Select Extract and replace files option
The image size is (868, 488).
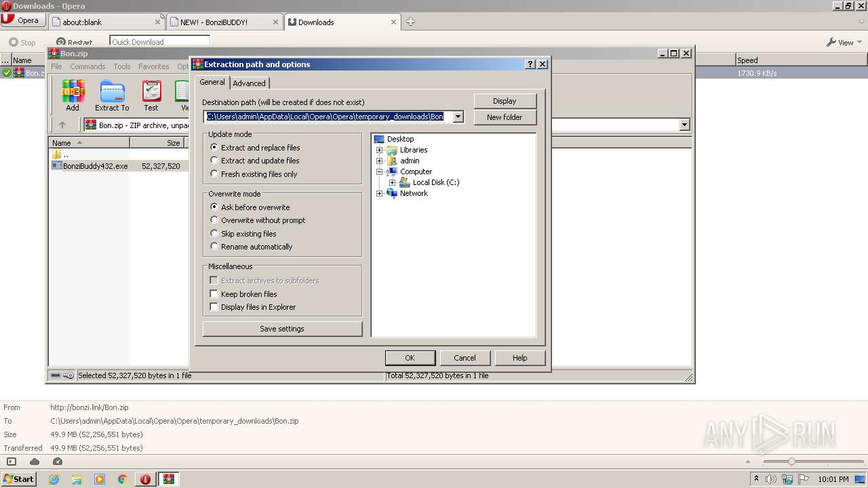pos(256,148)
